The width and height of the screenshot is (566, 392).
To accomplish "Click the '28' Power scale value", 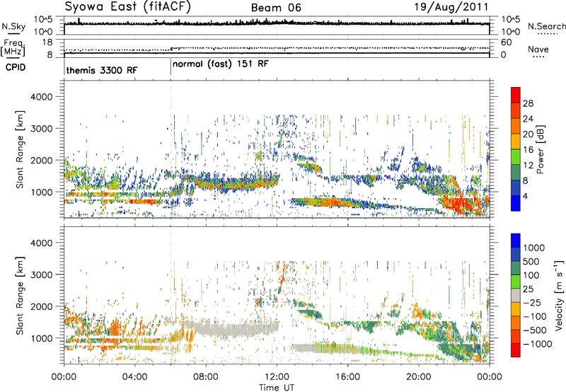I will [x=528, y=103].
